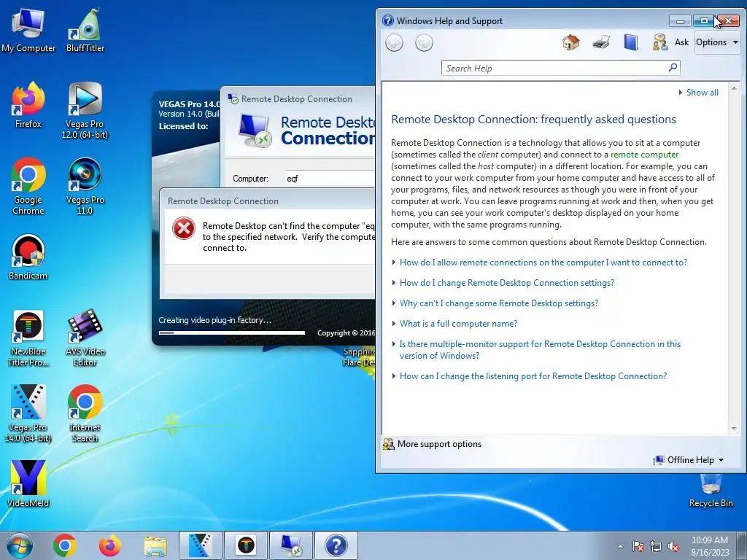Click the red error icon in the dialog
The image size is (747, 560).
click(x=184, y=228)
